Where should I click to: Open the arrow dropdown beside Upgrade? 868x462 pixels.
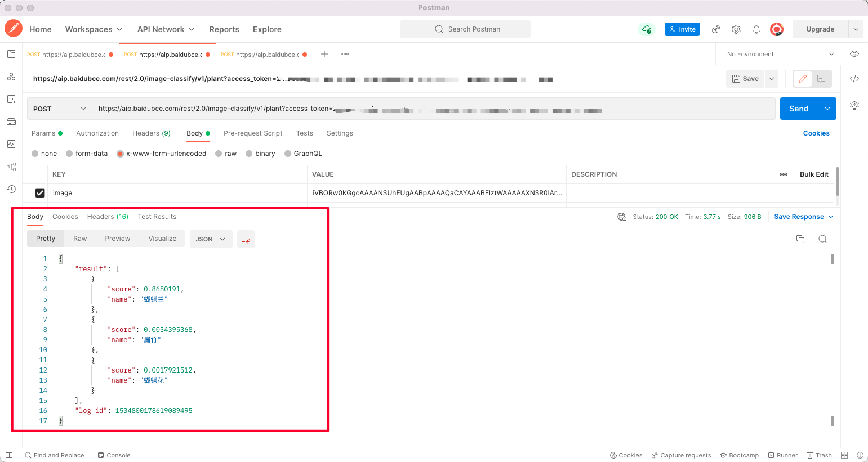click(856, 29)
